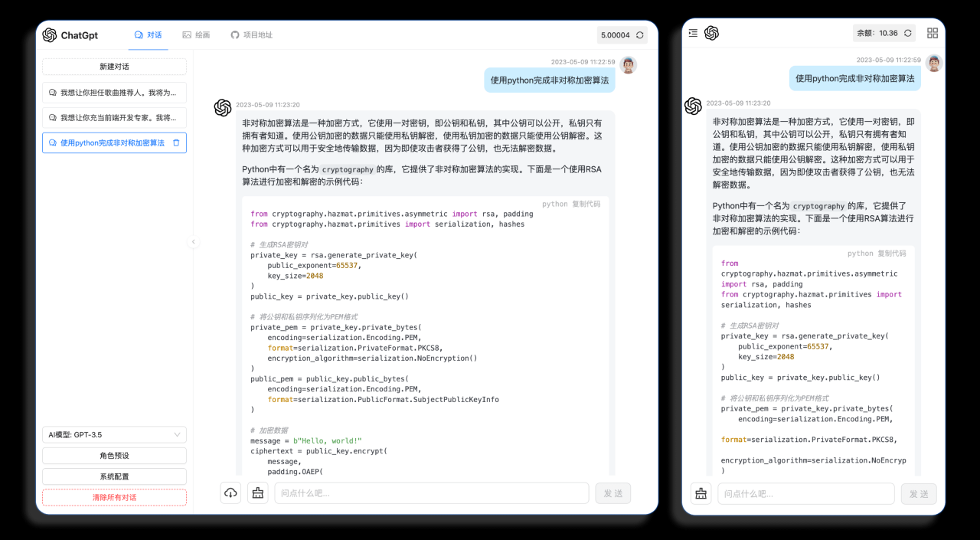Refresh the 5.00004 balance counter
980x540 pixels.
point(639,34)
